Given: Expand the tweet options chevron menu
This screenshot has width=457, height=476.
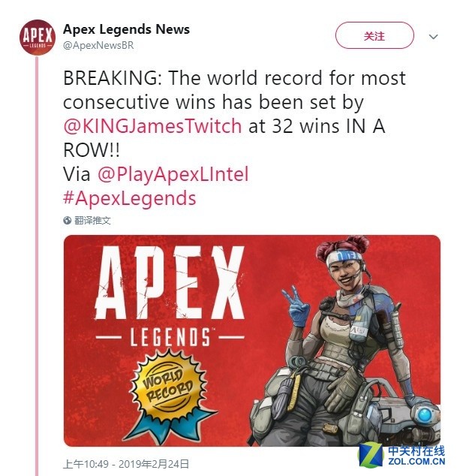Looking at the screenshot, I should [x=433, y=37].
